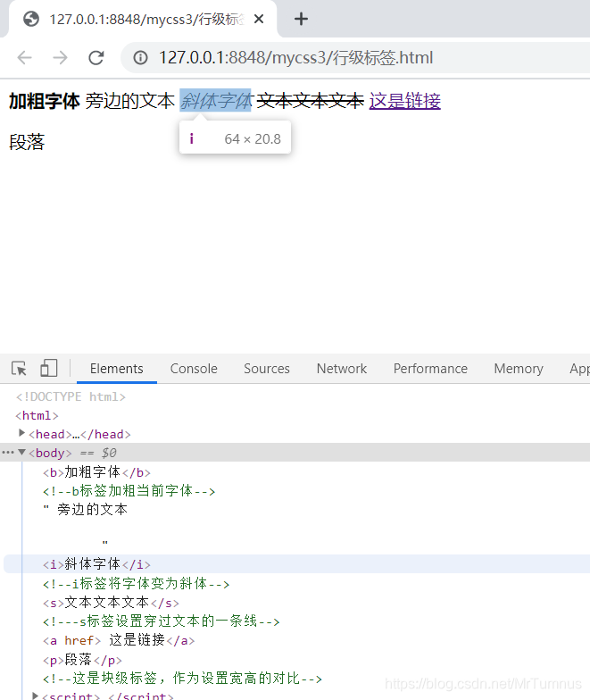Viewport: 590px width, 700px height.
Task: Select the 这是块级标签 comment line
Action: pyautogui.click(x=182, y=679)
